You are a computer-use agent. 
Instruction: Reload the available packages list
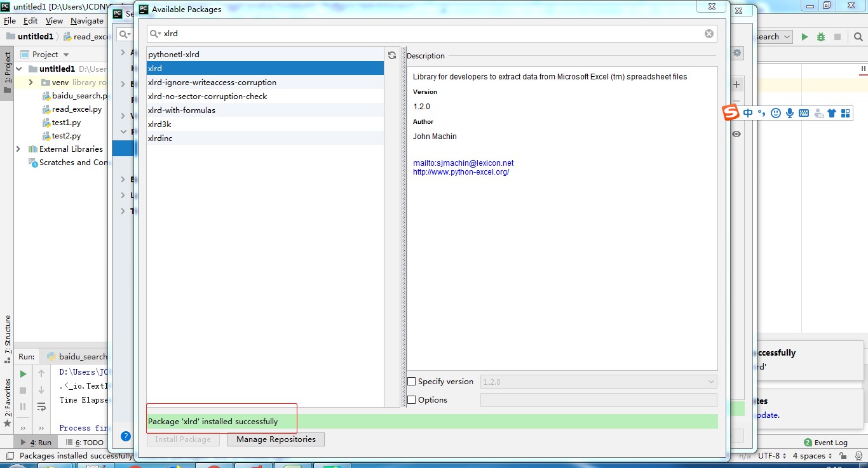(392, 55)
